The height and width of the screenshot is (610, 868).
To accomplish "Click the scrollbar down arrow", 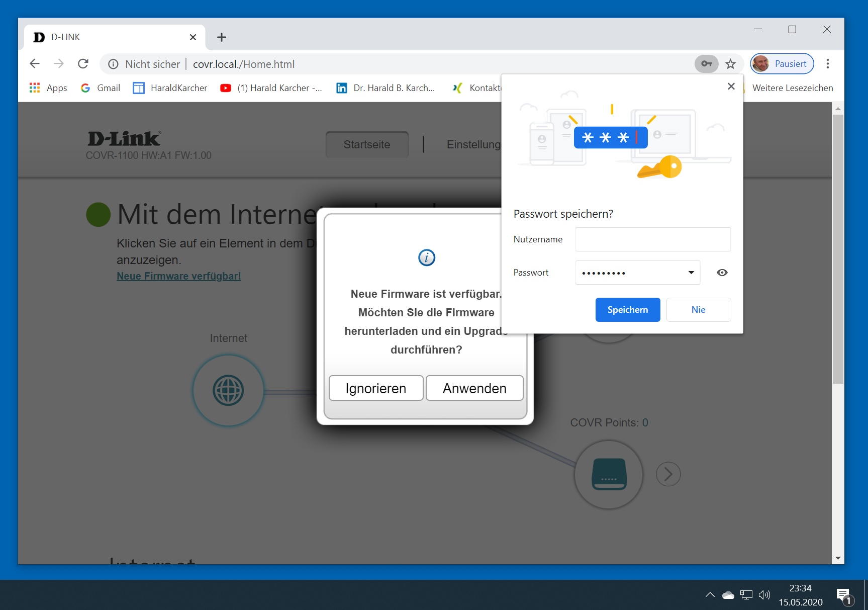I will (838, 558).
